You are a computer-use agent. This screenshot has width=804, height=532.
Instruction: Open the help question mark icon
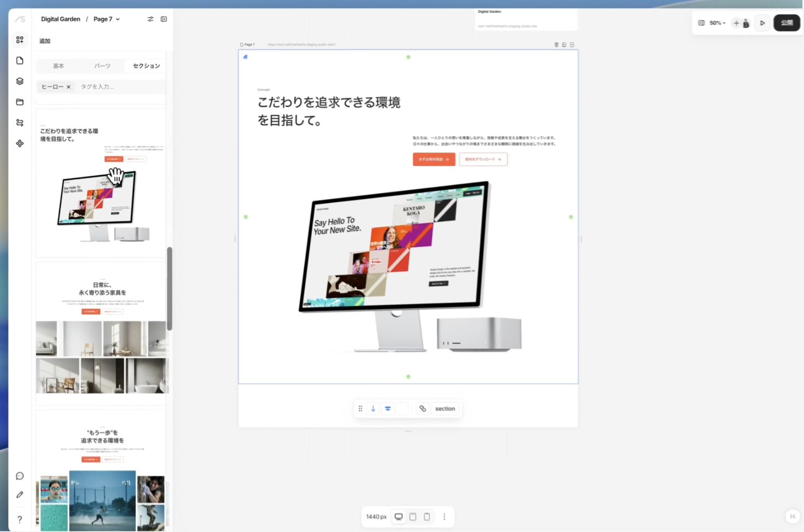[x=20, y=519]
